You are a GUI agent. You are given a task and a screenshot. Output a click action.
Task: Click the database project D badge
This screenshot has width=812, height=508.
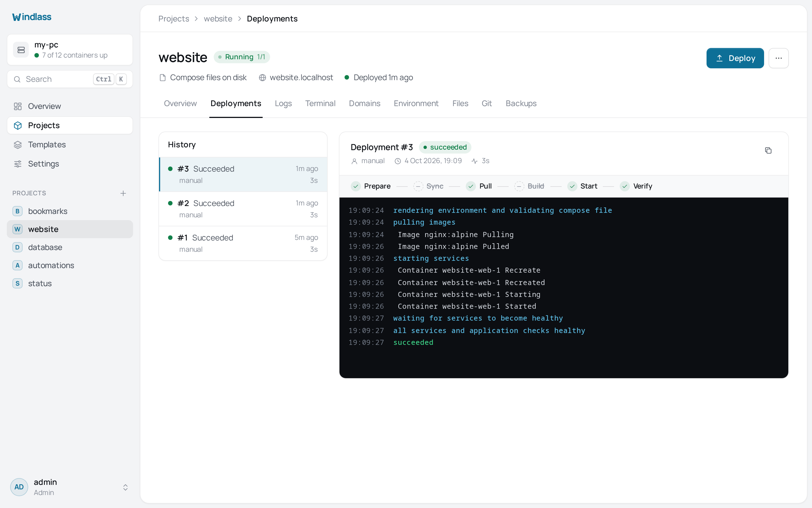17,247
